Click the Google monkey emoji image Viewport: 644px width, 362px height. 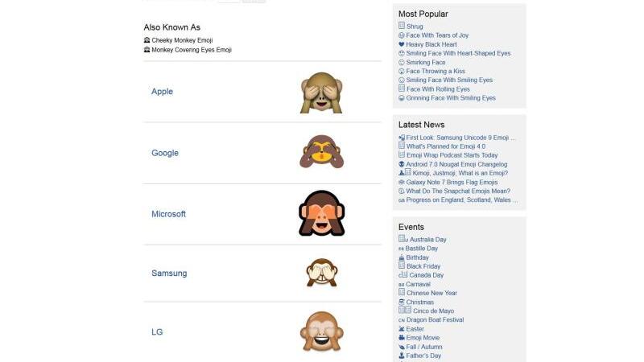[321, 152]
